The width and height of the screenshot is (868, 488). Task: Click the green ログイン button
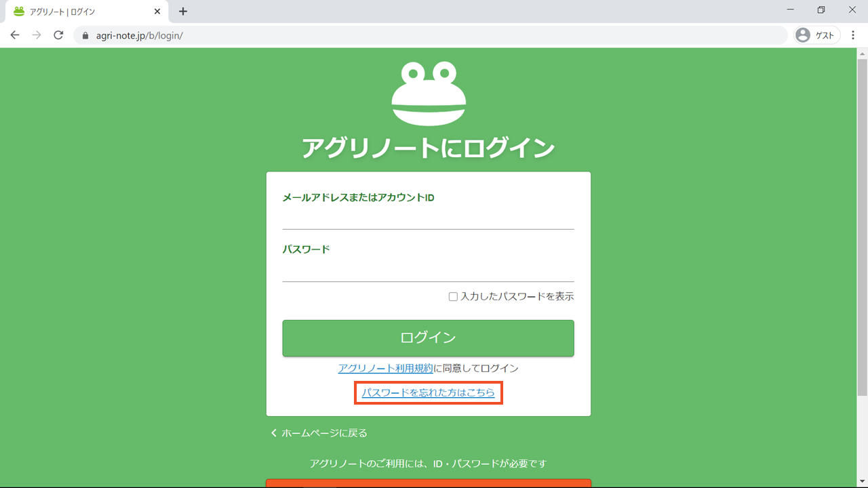pos(428,338)
